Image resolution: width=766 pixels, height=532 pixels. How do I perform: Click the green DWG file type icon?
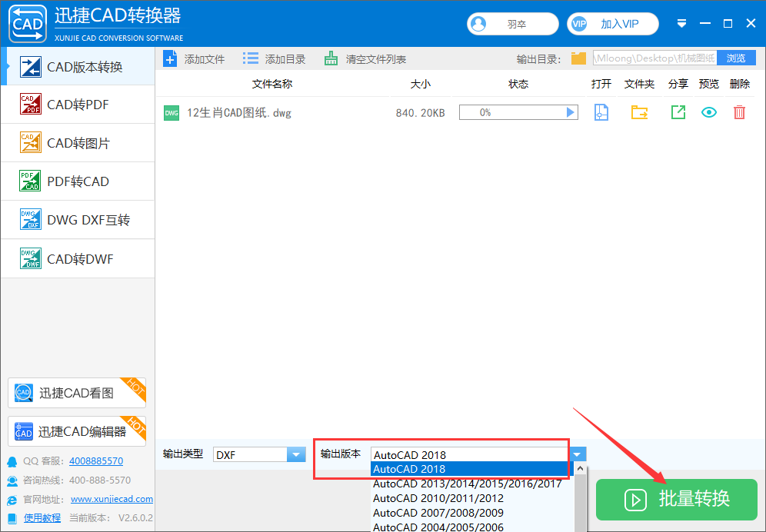click(172, 113)
